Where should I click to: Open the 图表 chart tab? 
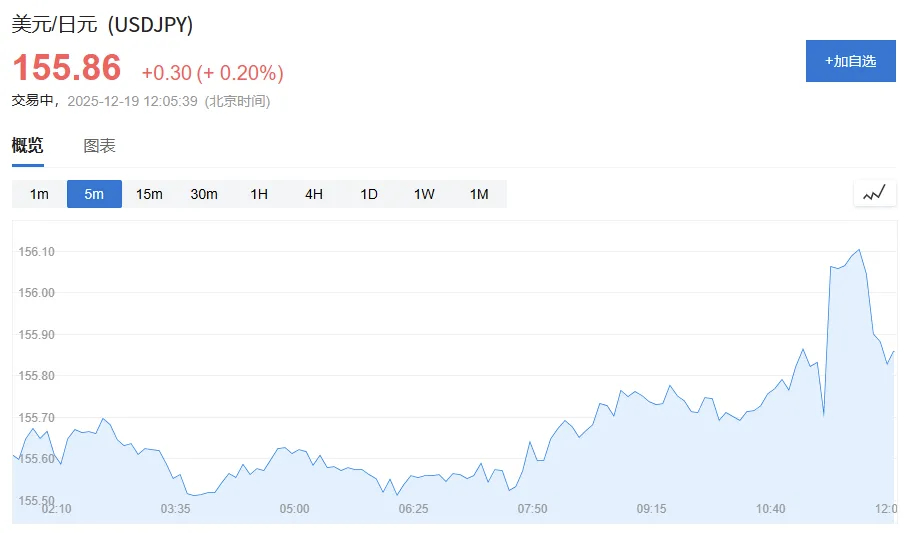click(x=99, y=146)
